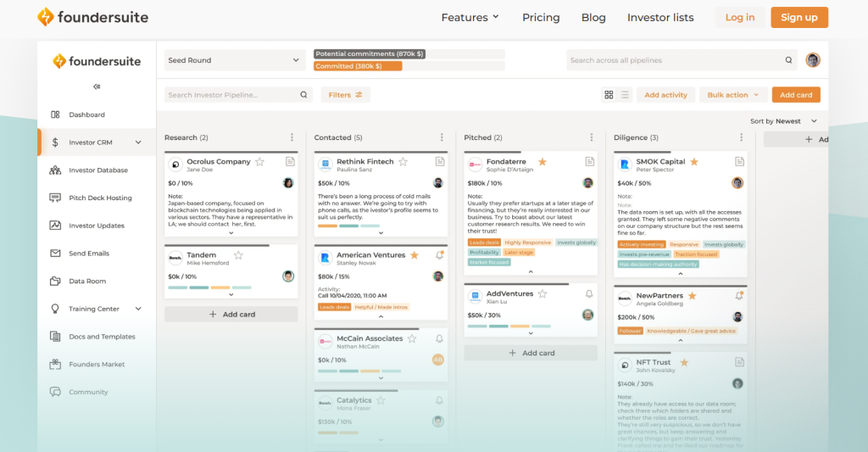The height and width of the screenshot is (452, 868).
Task: Open the three-dot menu for Research column
Action: click(x=292, y=137)
